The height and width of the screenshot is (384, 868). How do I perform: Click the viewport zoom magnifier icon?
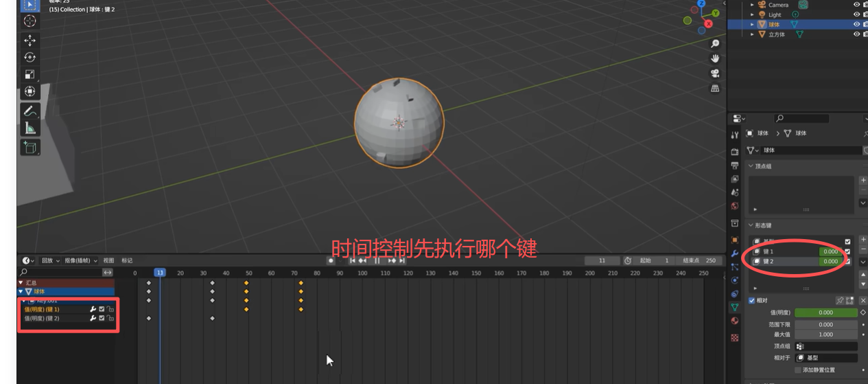click(x=715, y=44)
